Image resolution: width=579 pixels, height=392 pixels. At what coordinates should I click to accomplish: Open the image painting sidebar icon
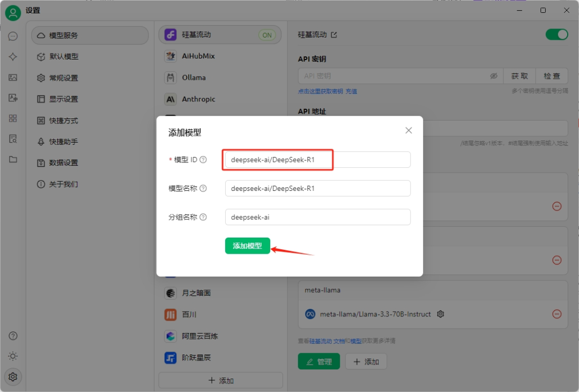tap(13, 77)
